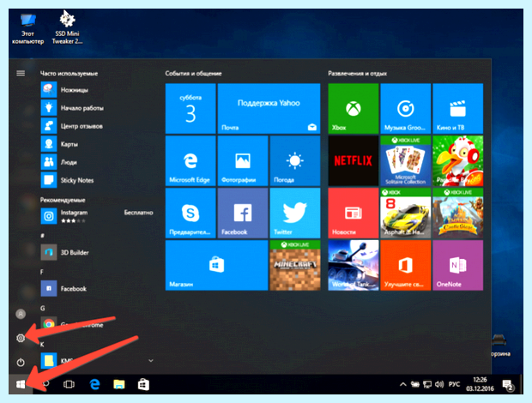Viewport: 532px width, 403px height.
Task: Jump to letter G section header
Action: (42, 308)
